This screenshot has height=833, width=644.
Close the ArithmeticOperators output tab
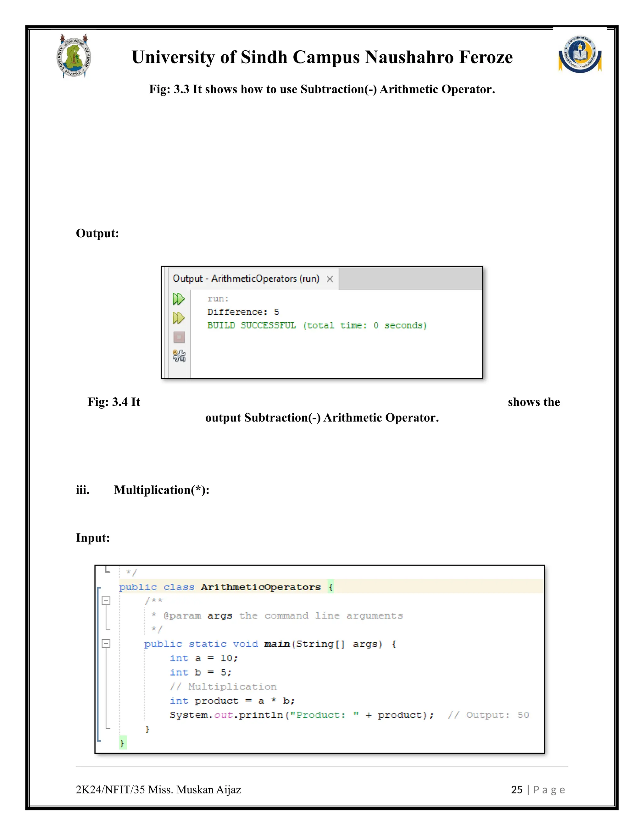[x=330, y=279]
